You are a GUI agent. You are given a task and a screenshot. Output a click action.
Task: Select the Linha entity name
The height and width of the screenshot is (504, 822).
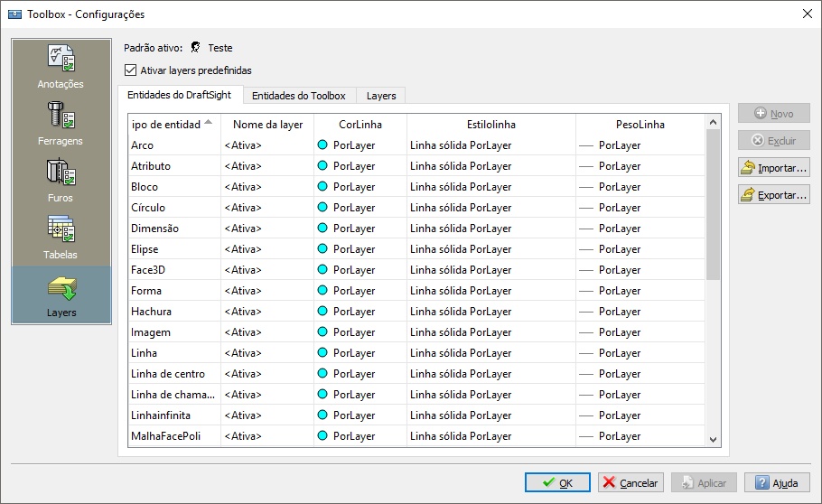(x=145, y=353)
